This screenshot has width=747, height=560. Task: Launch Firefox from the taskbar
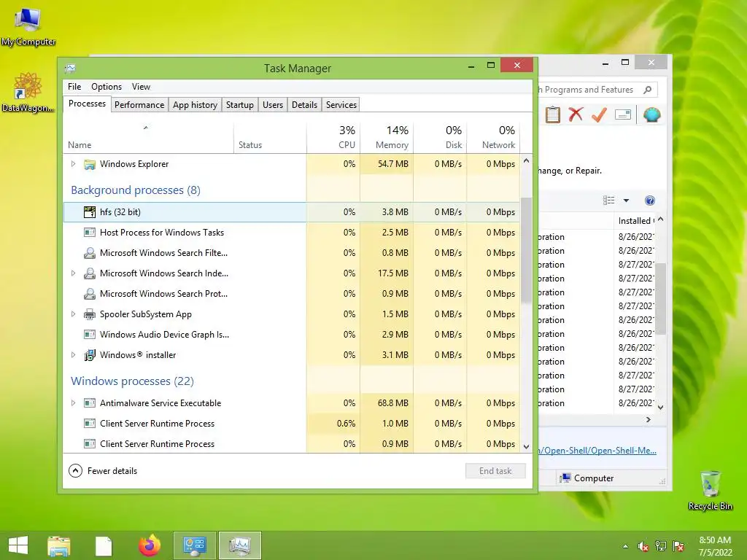point(149,545)
